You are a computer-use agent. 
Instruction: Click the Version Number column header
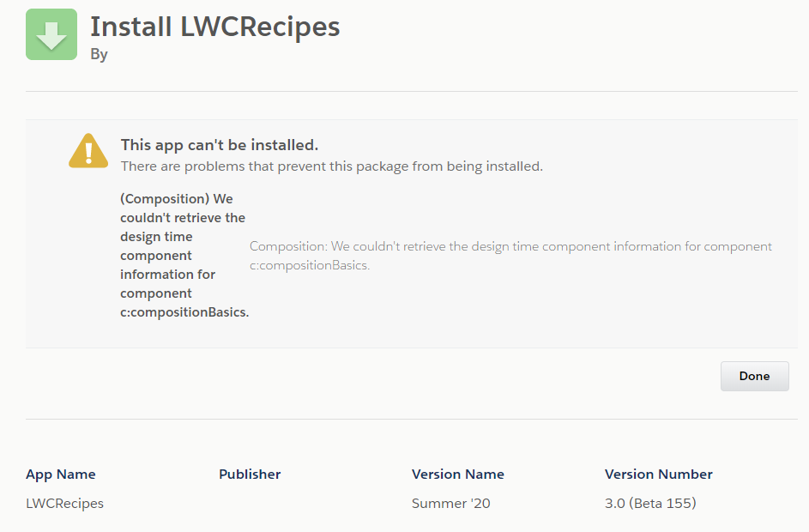pos(658,474)
